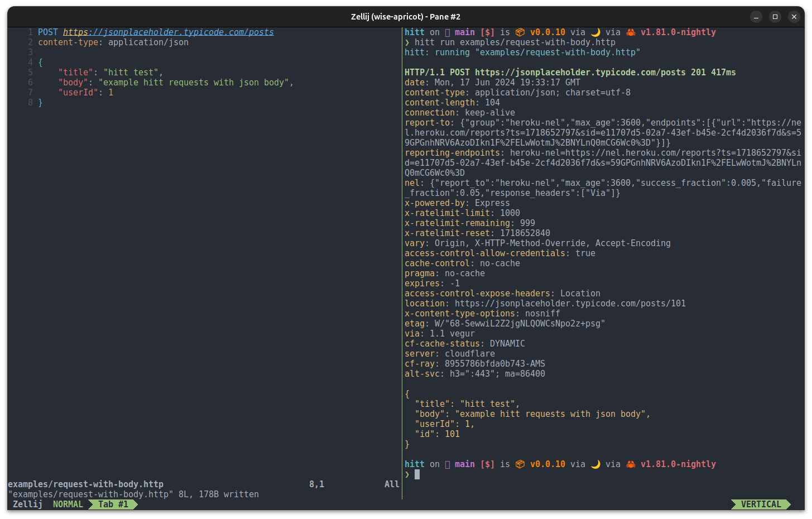Click the 'All' scroll indicator in vim statusline
Viewport: 812px width, 519px height.
[392, 484]
